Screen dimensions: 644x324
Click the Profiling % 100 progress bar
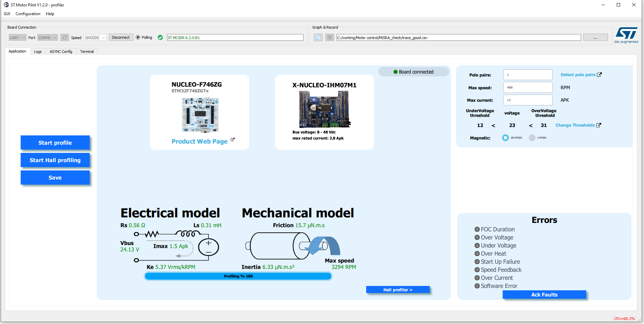(238, 276)
